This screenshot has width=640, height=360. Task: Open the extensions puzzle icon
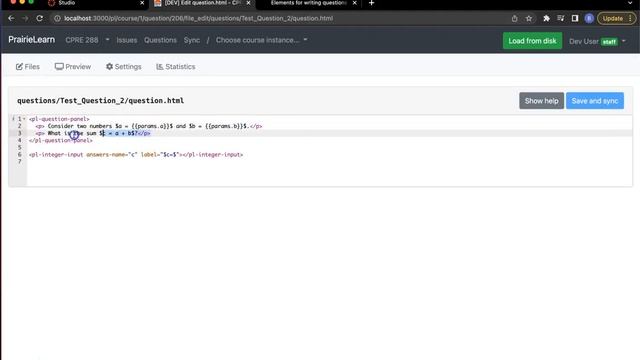click(546, 18)
